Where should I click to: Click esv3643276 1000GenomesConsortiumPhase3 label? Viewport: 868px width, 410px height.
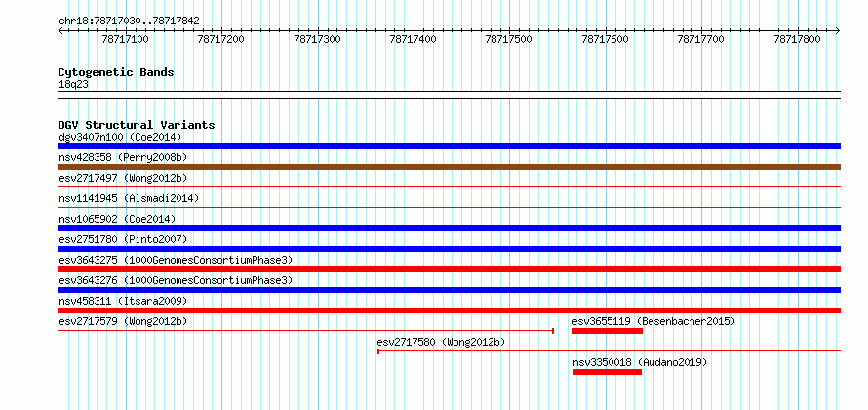(176, 280)
